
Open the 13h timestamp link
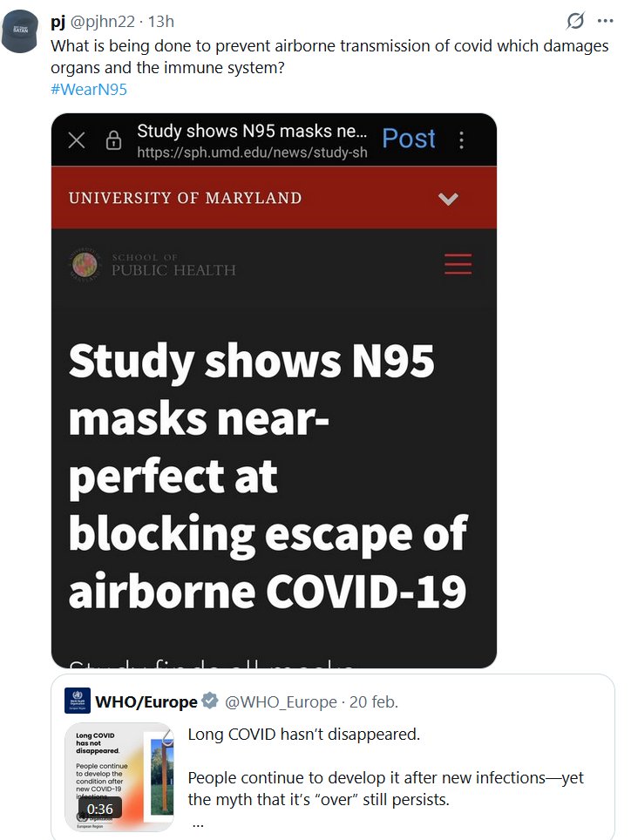tap(161, 21)
